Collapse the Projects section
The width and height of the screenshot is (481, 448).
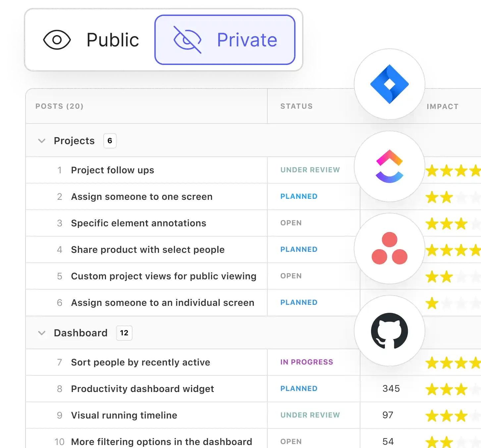[42, 140]
